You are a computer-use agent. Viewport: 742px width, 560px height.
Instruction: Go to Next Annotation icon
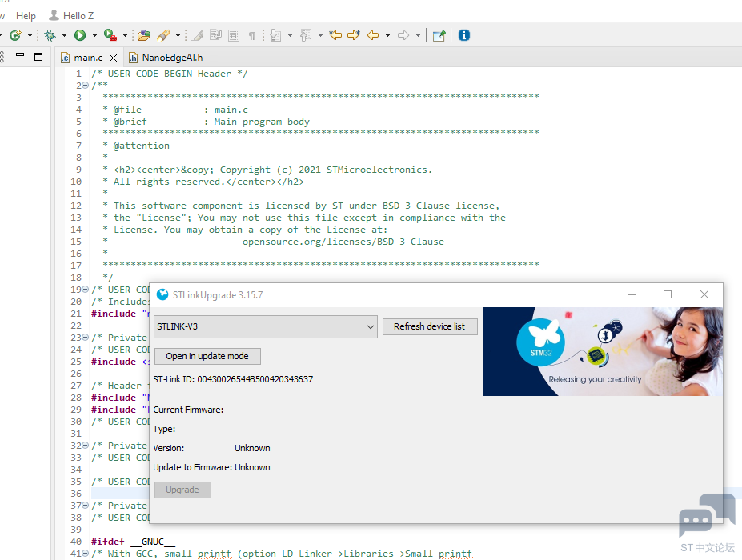point(275,35)
